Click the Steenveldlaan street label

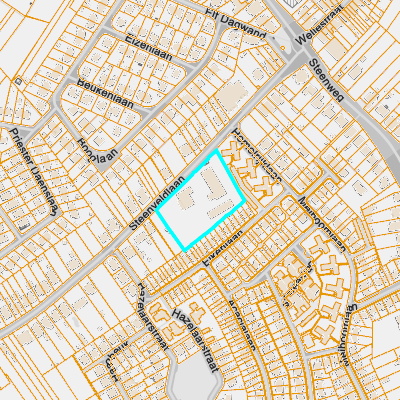[157, 204]
